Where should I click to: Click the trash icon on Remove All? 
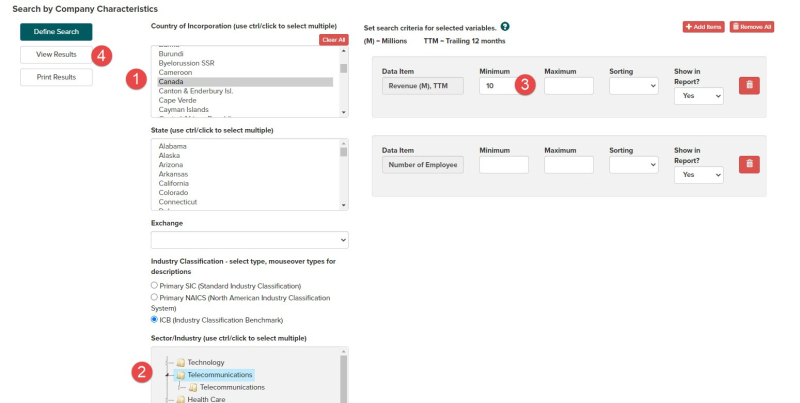tap(736, 27)
